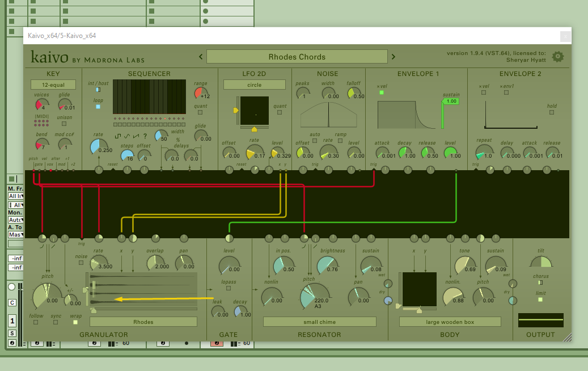Image resolution: width=588 pixels, height=371 pixels.
Task: Click the Key voices dial
Action: tap(41, 104)
